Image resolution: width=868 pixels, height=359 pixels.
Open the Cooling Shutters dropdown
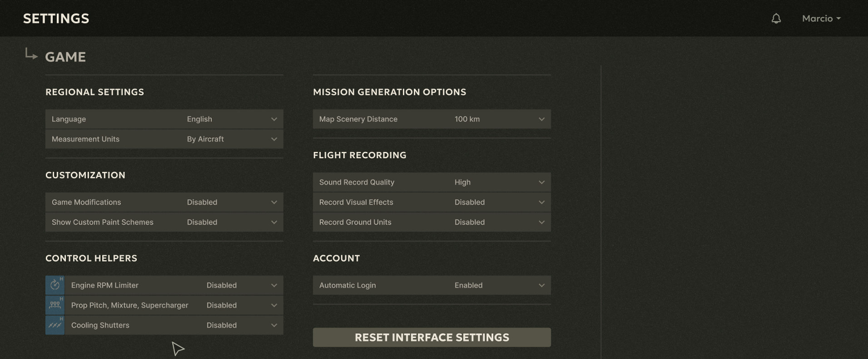tap(174, 325)
